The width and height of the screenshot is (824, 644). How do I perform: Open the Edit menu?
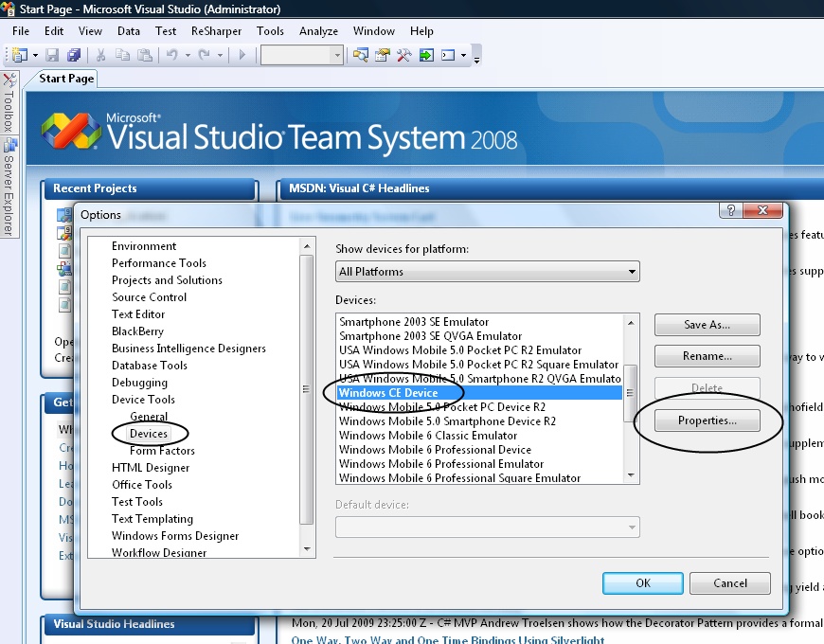click(x=54, y=31)
